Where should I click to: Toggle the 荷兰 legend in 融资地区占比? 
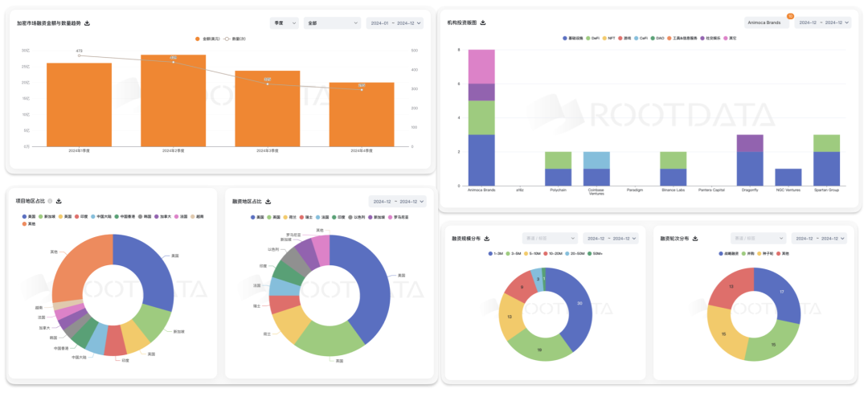pos(290,217)
